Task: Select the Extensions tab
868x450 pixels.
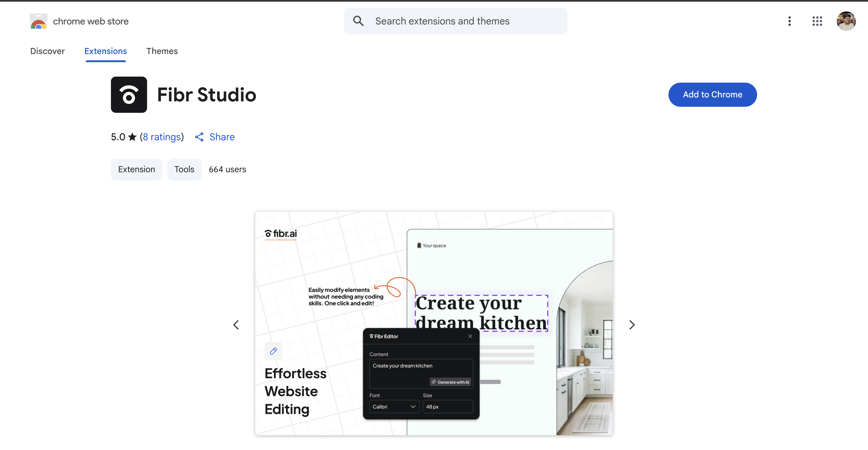Action: coord(105,51)
